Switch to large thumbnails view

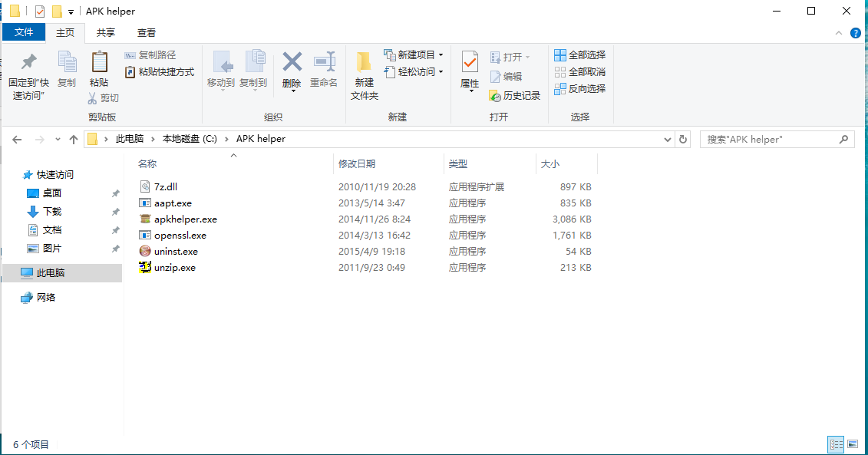853,444
